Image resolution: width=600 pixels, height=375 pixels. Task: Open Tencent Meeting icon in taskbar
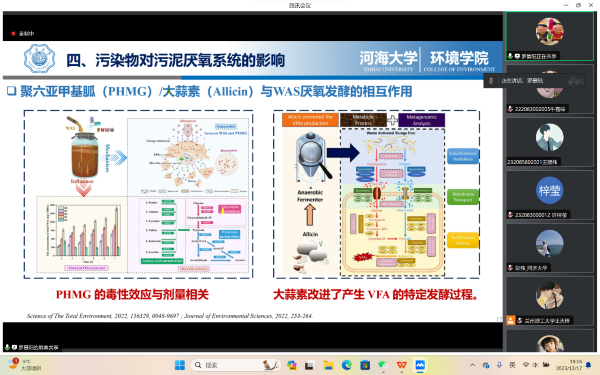420,365
